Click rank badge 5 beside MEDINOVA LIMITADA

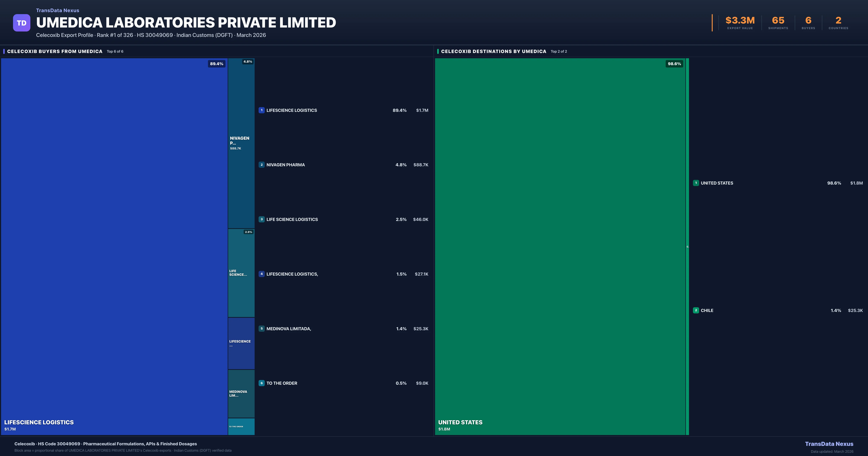[x=261, y=328]
